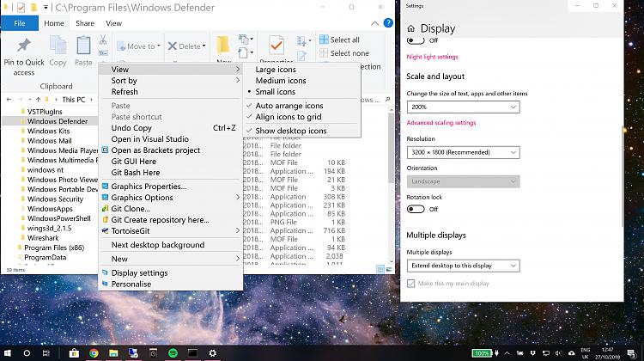Viewport: 644px width, 361px height.
Task: Click Select none button
Action: (344, 53)
